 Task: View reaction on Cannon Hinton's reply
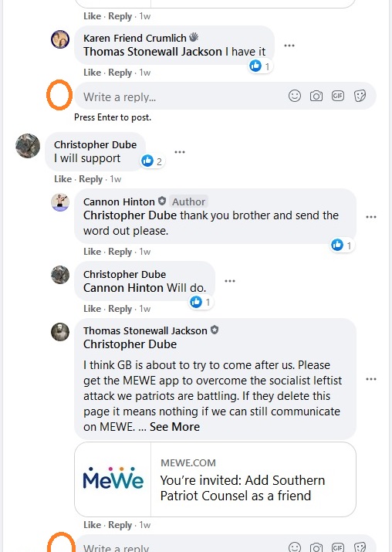[x=341, y=245]
